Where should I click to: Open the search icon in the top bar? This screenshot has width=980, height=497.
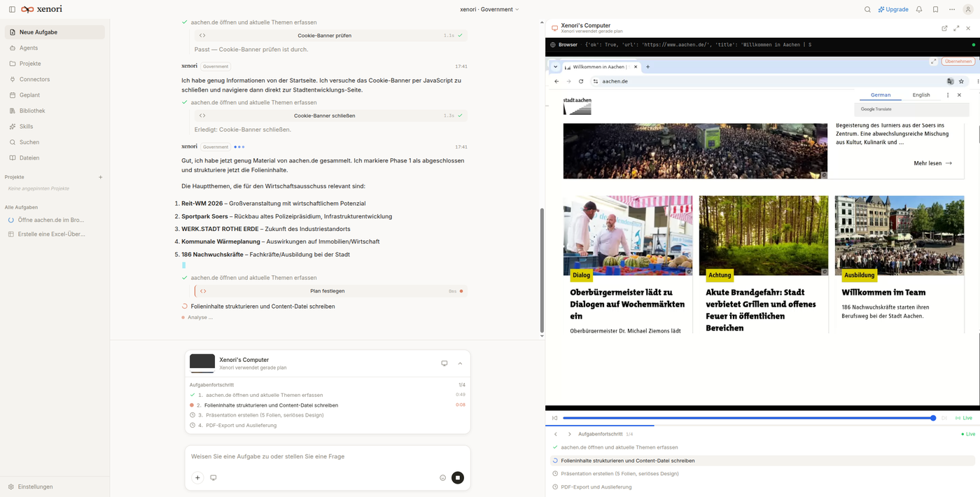click(867, 9)
